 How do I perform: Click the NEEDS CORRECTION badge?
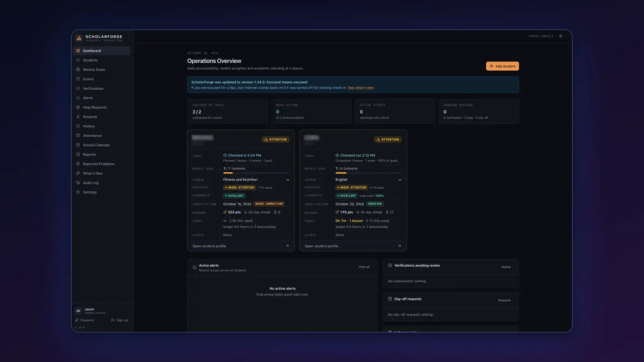[x=269, y=204]
